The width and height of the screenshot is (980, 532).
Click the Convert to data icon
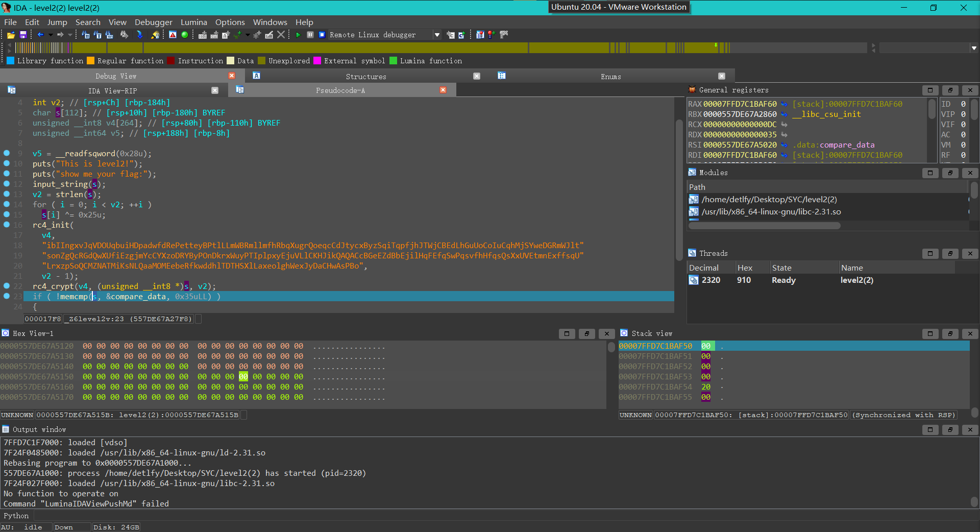214,35
